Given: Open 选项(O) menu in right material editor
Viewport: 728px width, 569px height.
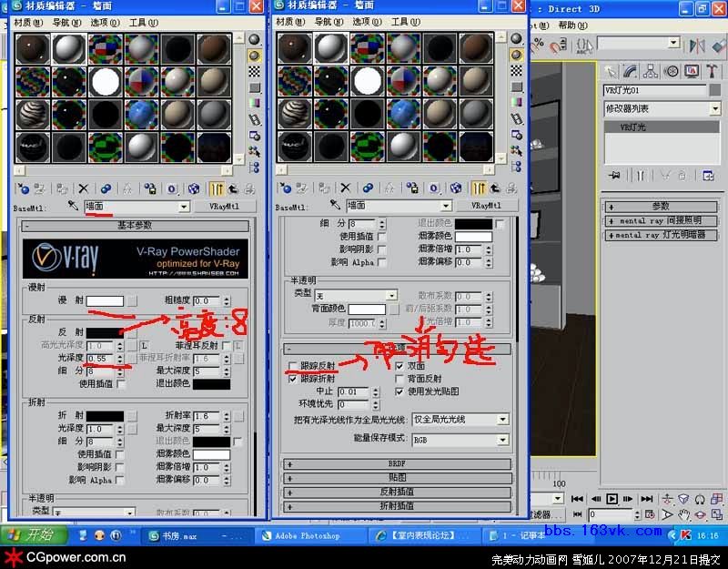Looking at the screenshot, I should click(367, 22).
